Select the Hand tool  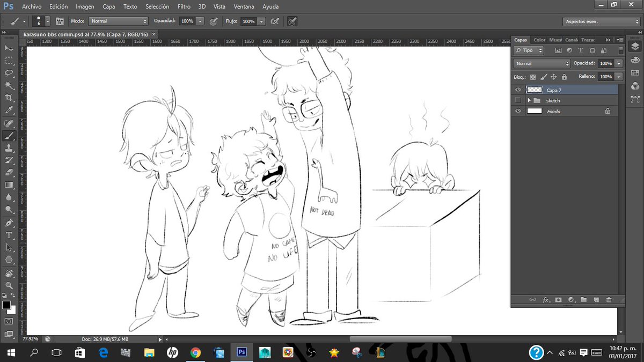[x=9, y=274]
